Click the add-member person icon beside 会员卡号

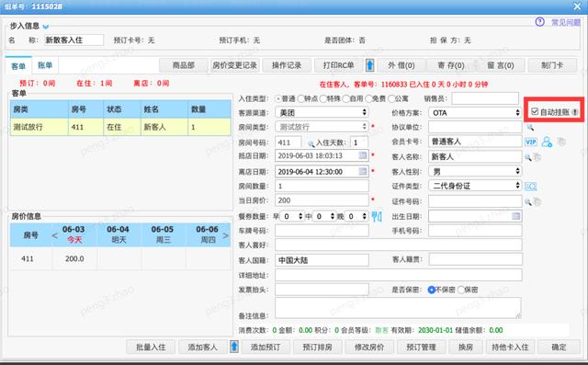click(547, 142)
